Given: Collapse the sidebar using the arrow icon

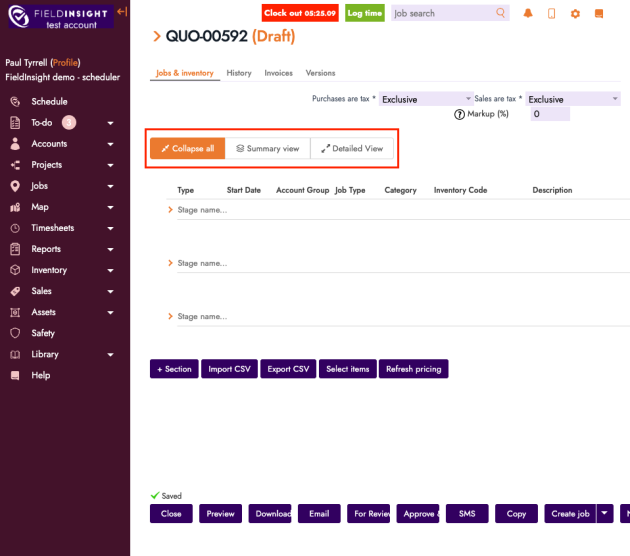Looking at the screenshot, I should tap(122, 11).
